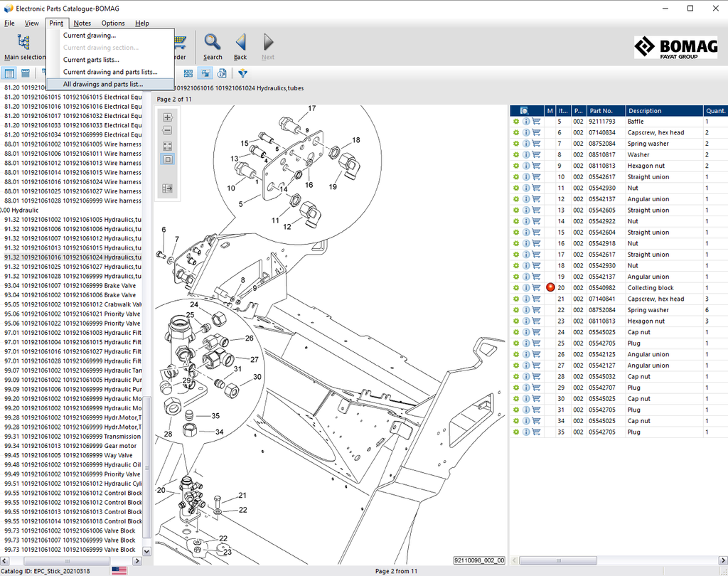Open the Notes menu
The width and height of the screenshot is (728, 576).
coord(82,23)
